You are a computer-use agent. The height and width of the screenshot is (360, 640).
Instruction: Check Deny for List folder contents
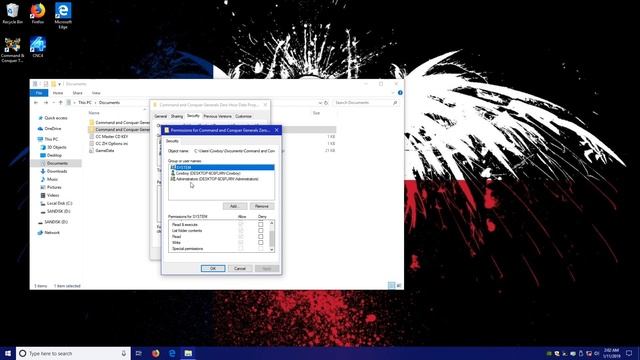(260, 231)
